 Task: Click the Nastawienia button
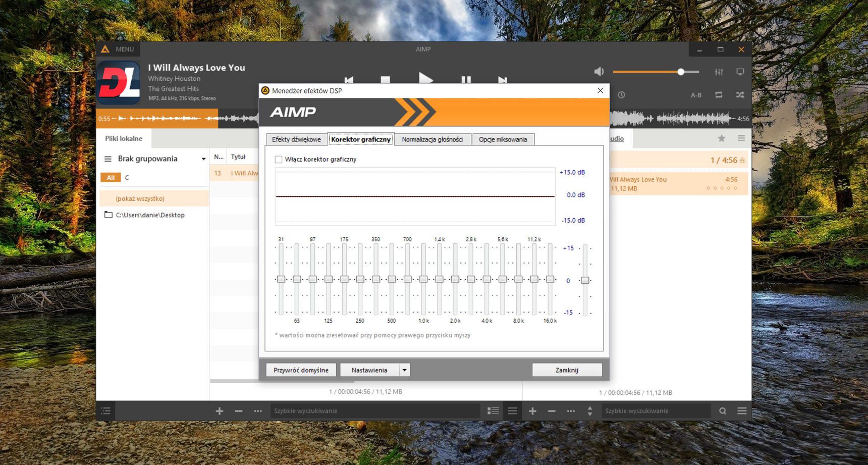coord(369,370)
